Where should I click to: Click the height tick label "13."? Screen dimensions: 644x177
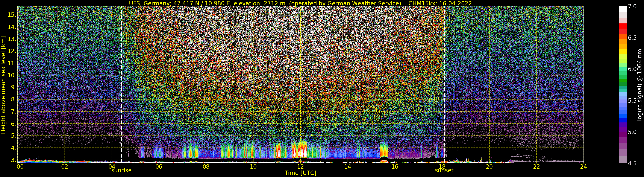tap(12, 39)
